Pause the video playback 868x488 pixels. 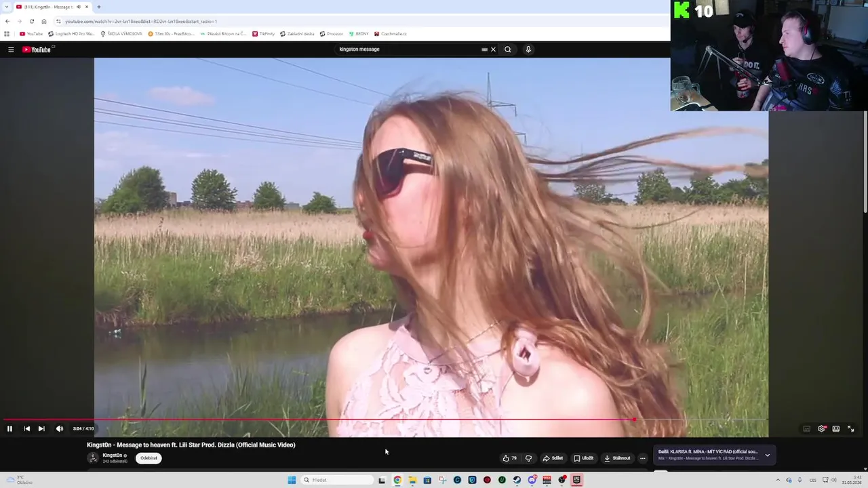[x=9, y=428]
